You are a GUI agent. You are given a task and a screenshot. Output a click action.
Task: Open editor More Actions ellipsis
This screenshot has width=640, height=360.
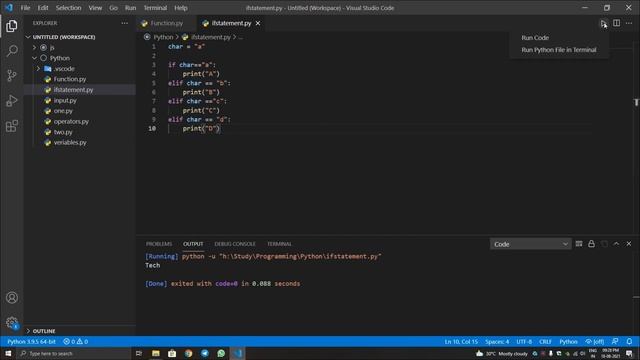click(x=629, y=23)
